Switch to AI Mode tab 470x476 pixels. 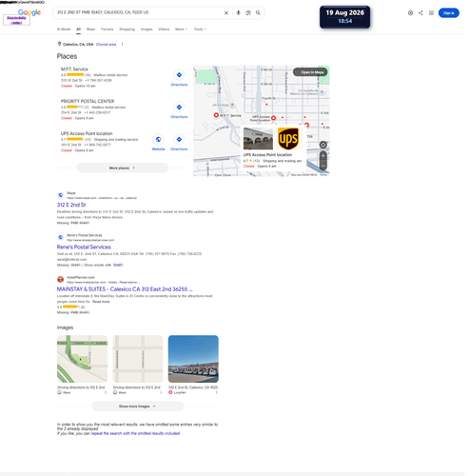point(65,30)
